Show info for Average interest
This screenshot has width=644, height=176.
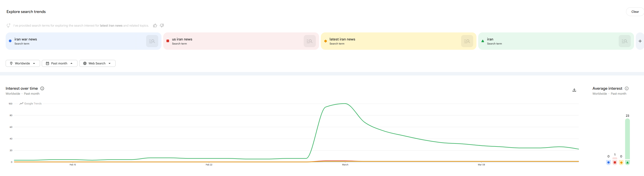(x=626, y=88)
